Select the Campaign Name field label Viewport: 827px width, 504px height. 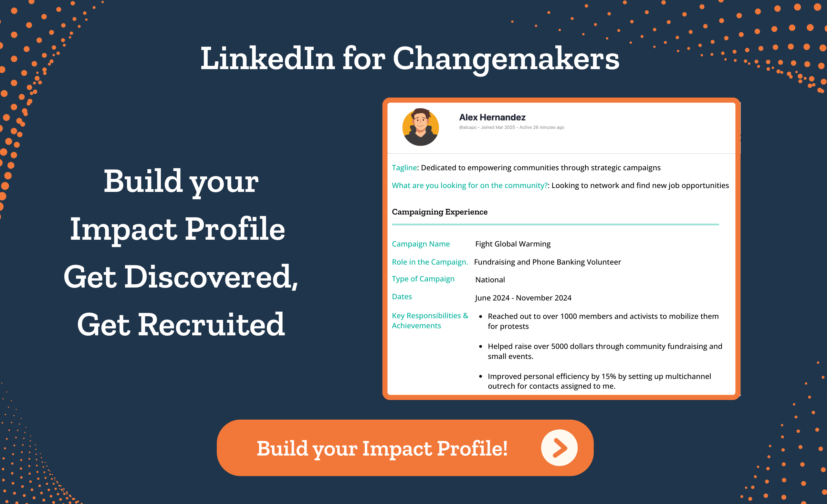click(421, 244)
